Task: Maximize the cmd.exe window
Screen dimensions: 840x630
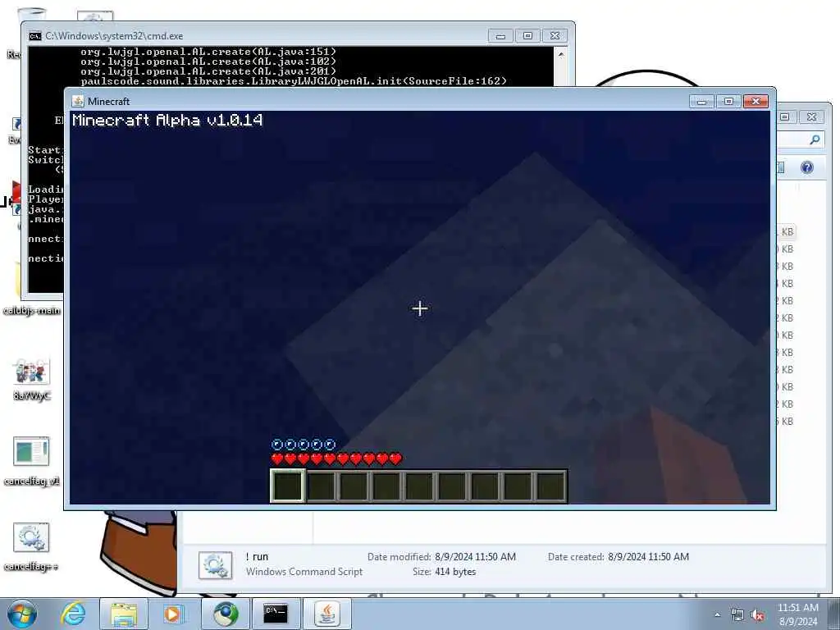Action: tap(527, 36)
